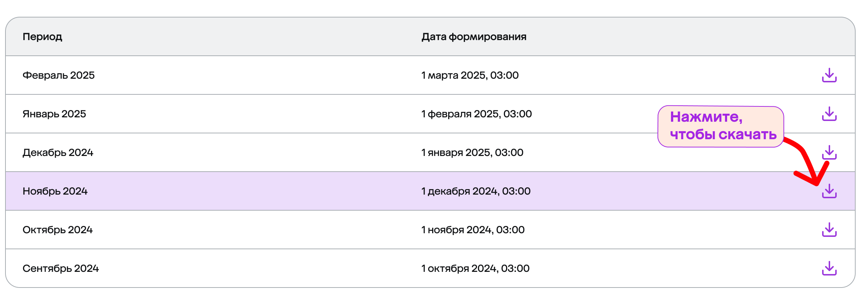Click the date 1 февраля 2025, 03:00
Viewport: 868px width, 301px height.
click(x=476, y=114)
